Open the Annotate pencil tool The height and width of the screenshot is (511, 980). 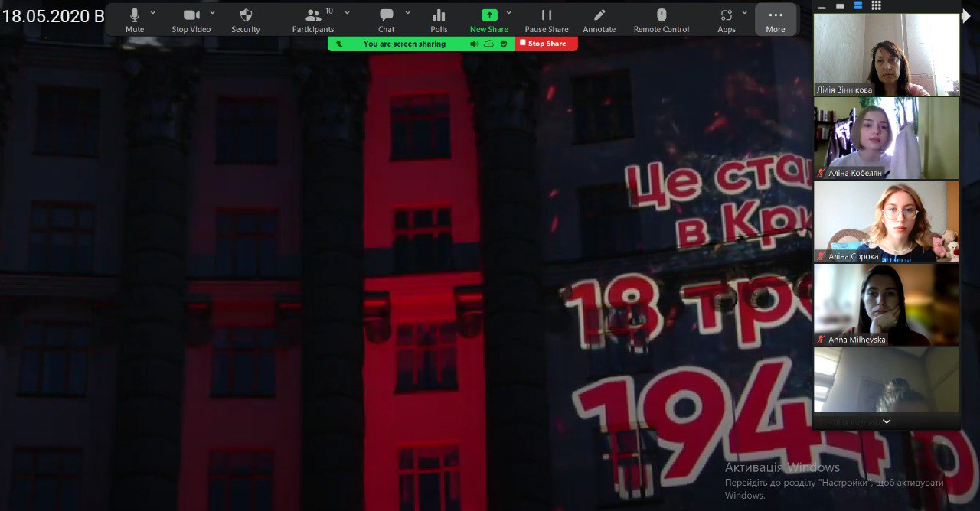point(599,20)
